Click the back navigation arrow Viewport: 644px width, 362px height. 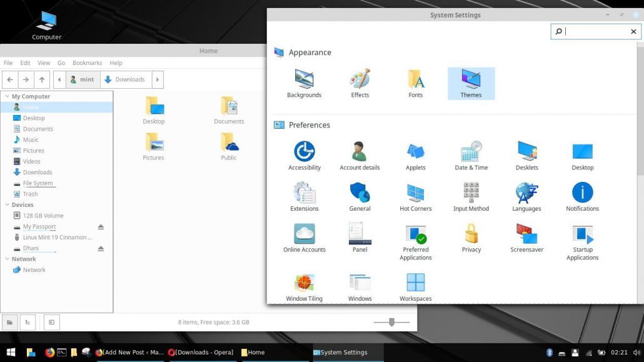point(10,79)
